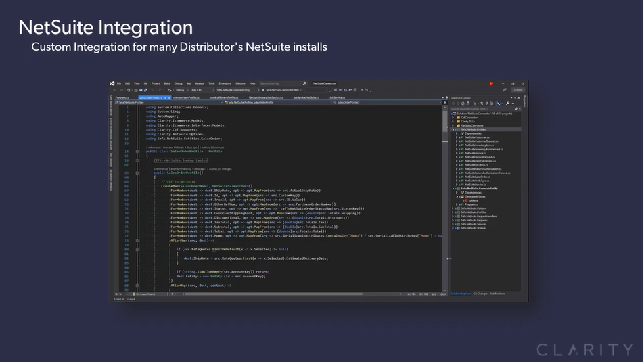Click the Live Share icon

point(505,90)
